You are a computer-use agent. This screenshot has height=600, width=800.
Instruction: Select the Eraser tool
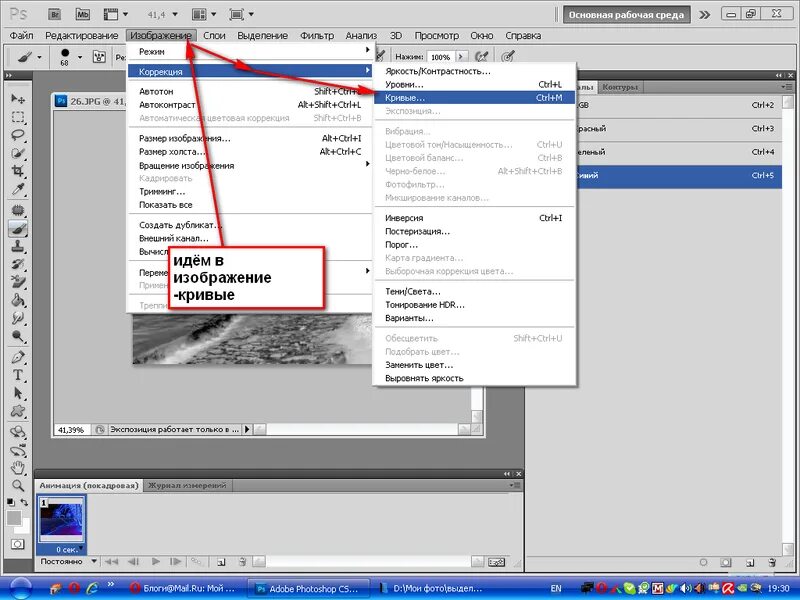click(x=18, y=282)
